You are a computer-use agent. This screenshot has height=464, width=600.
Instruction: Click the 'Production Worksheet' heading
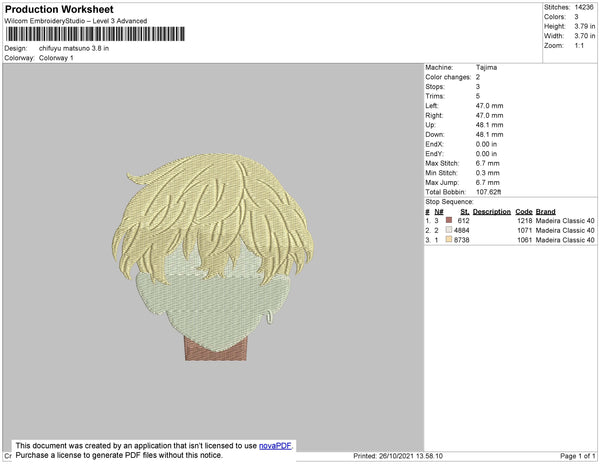59,10
